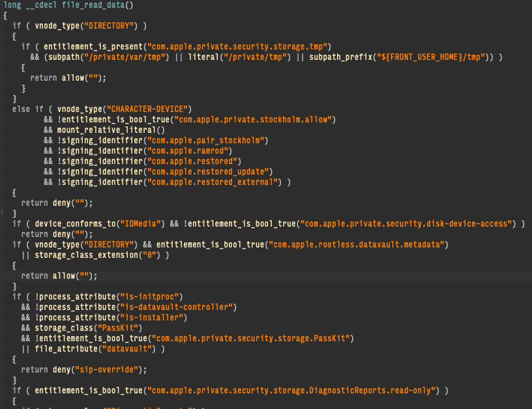Select the "IOMedia" string
This screenshot has width=532, height=409.
click(140, 224)
